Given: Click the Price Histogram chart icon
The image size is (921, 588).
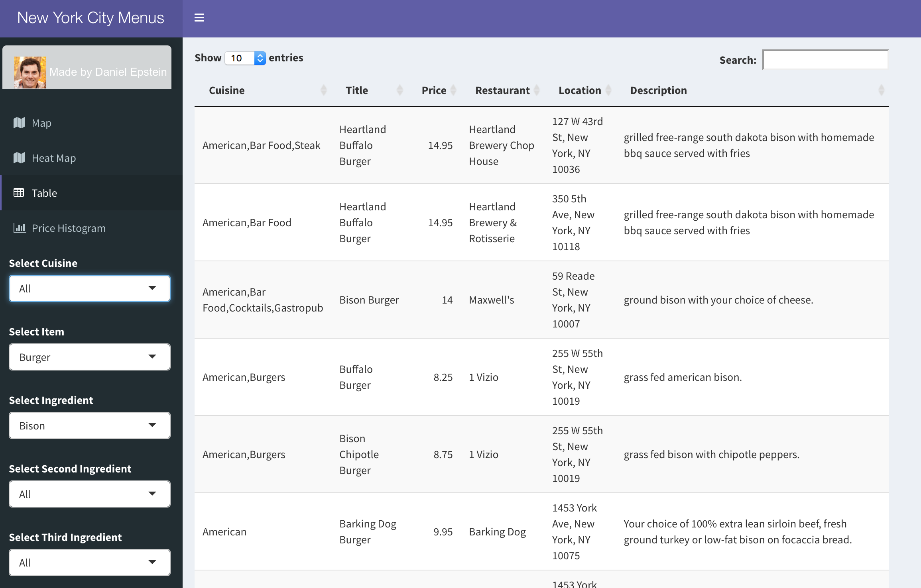Looking at the screenshot, I should pyautogui.click(x=19, y=228).
